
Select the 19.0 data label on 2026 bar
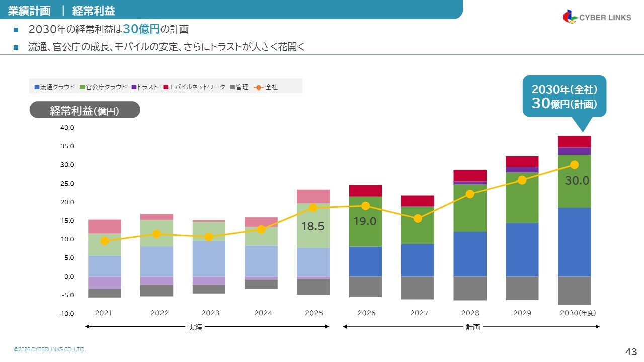click(x=365, y=221)
